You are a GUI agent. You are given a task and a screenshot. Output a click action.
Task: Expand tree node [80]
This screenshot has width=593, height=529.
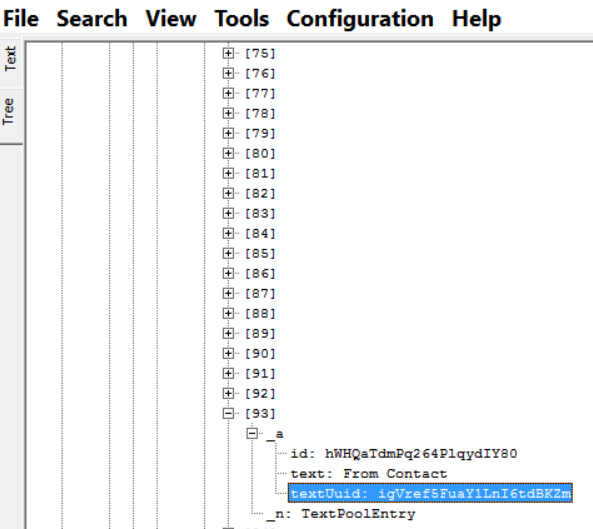[x=228, y=153]
